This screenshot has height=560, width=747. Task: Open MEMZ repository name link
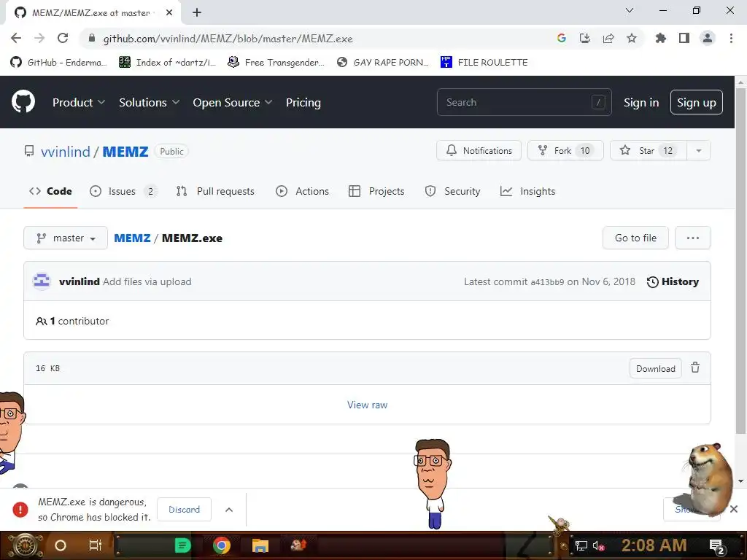pyautogui.click(x=125, y=152)
